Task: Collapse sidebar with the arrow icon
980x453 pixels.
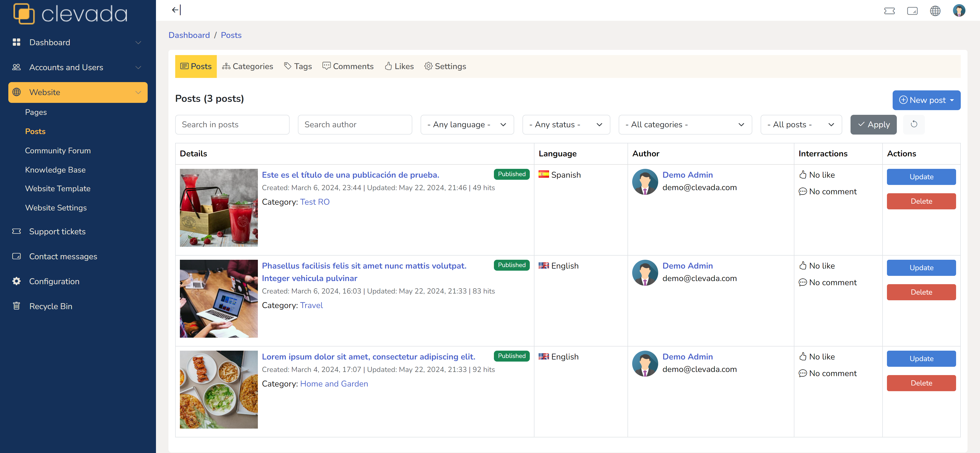Action: click(176, 10)
